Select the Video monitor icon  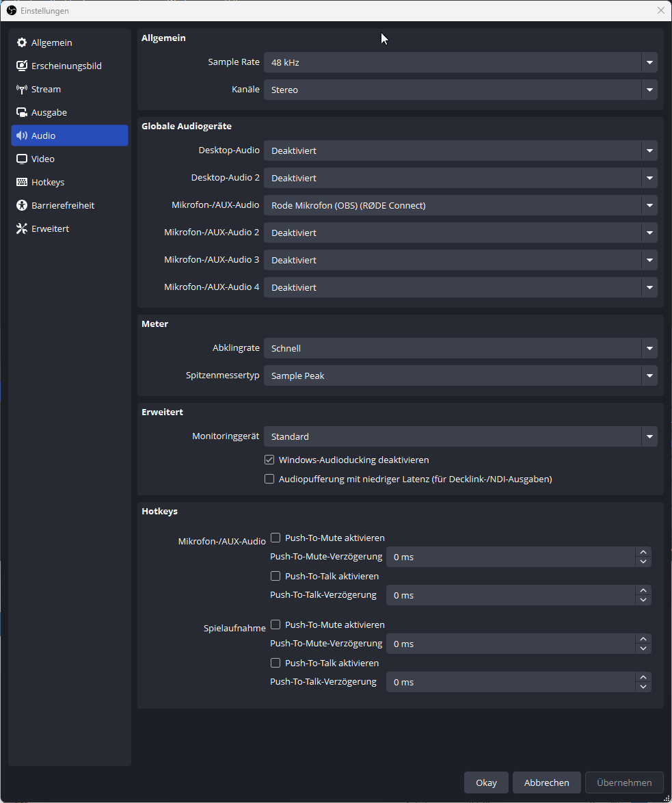tap(22, 159)
